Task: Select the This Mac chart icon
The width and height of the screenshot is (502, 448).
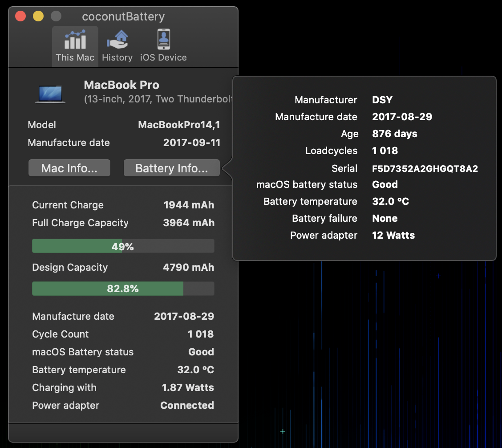Action: (75, 40)
